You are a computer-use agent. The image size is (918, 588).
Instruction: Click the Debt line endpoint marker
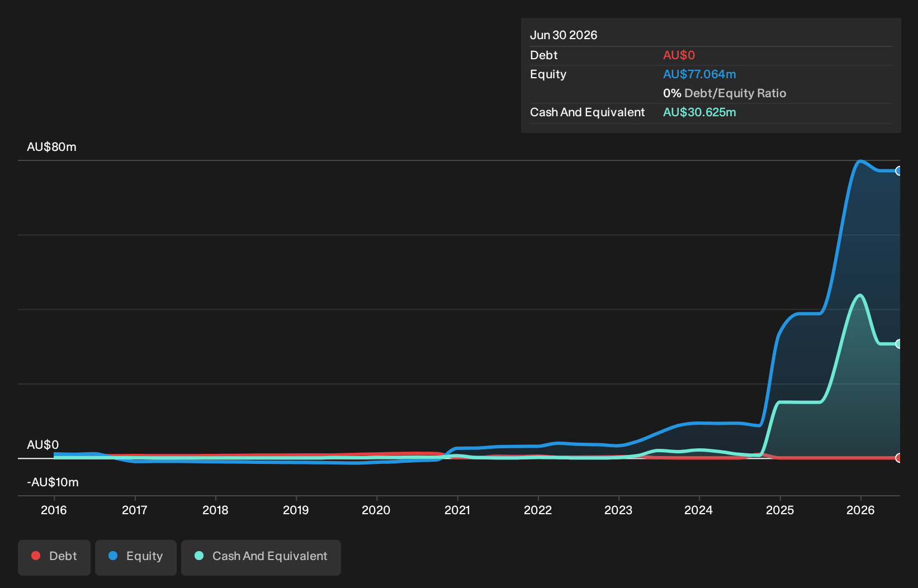[898, 458]
